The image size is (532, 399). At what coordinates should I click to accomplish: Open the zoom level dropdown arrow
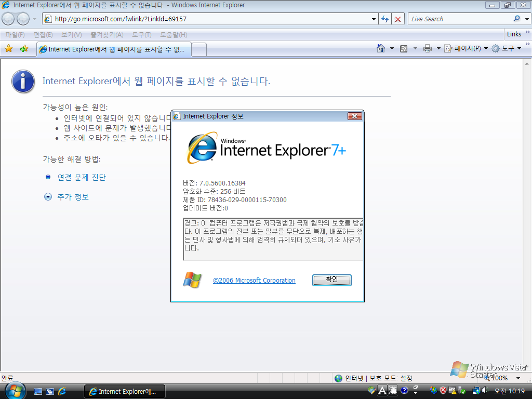[518, 378]
